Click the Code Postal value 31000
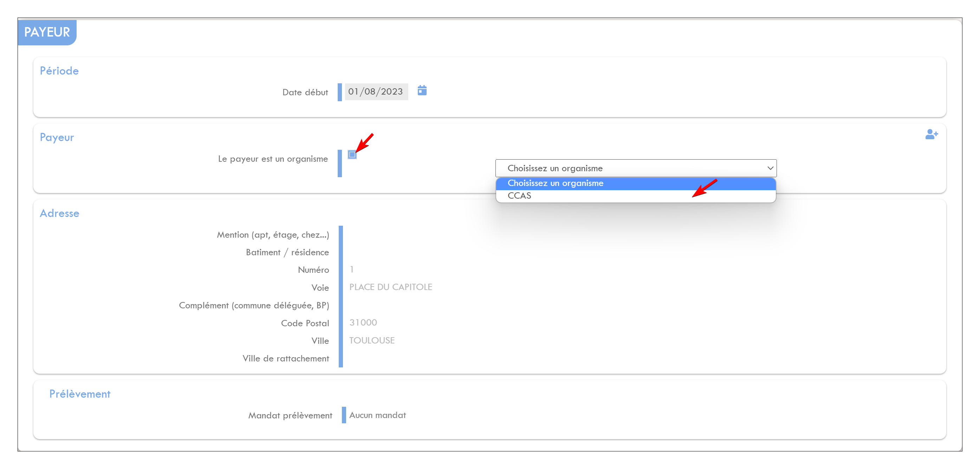This screenshot has height=469, width=980. [x=363, y=322]
